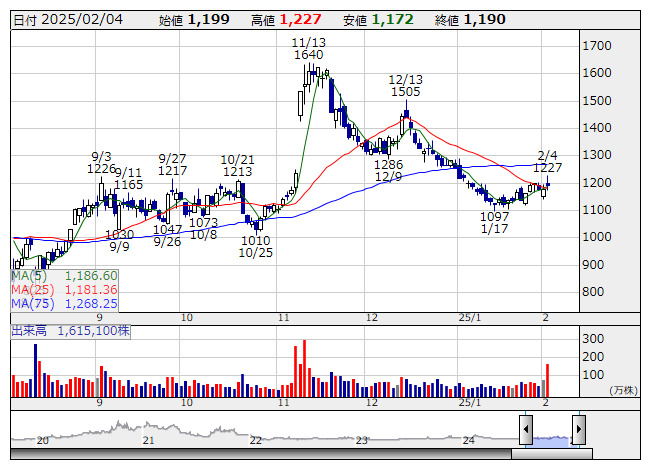Screen dimensions: 653x470
Task: Click the horizontal scrollbar thumb at bottom
Action: coord(551,454)
